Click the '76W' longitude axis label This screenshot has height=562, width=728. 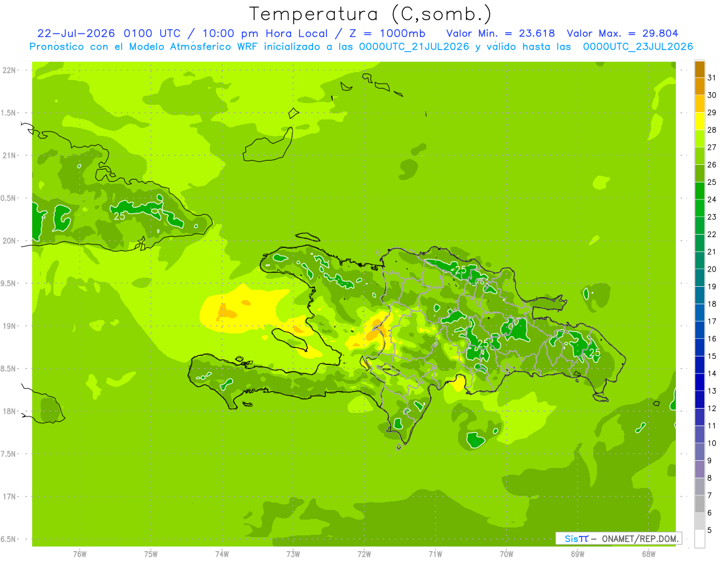coord(79,554)
